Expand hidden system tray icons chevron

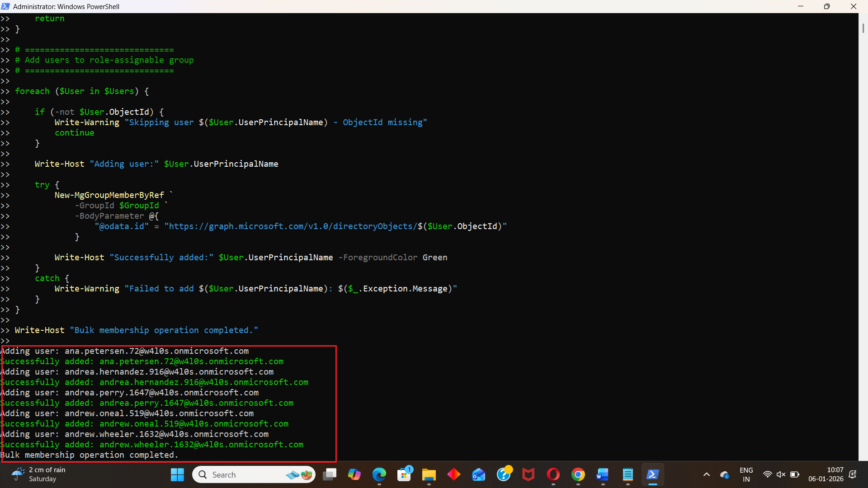[x=707, y=474]
